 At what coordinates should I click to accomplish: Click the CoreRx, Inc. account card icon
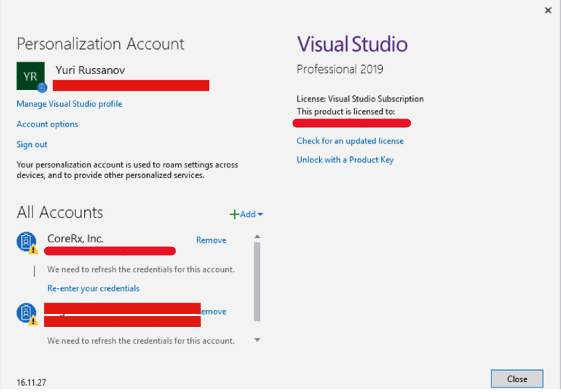(x=26, y=242)
